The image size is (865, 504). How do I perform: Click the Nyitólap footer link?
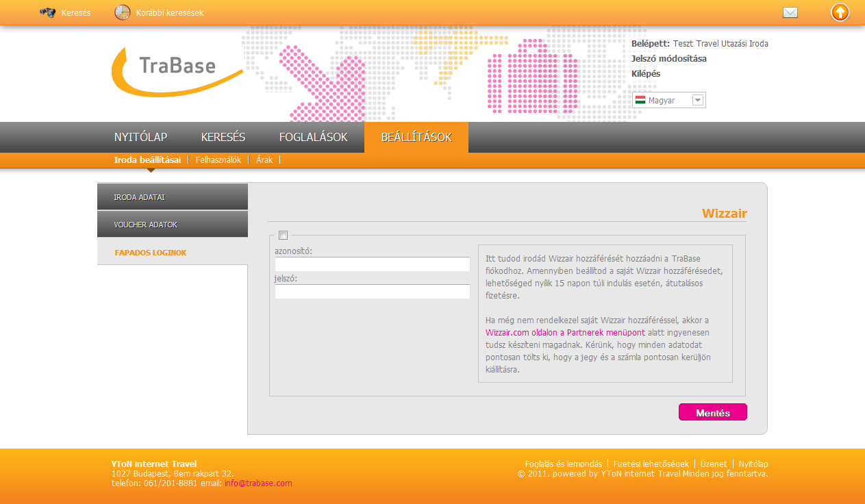pyautogui.click(x=753, y=464)
